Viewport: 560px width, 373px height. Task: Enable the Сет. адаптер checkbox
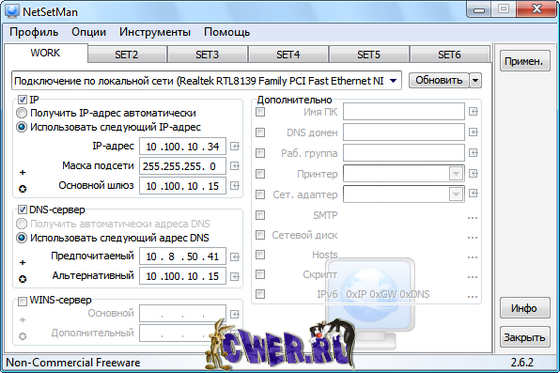(260, 194)
